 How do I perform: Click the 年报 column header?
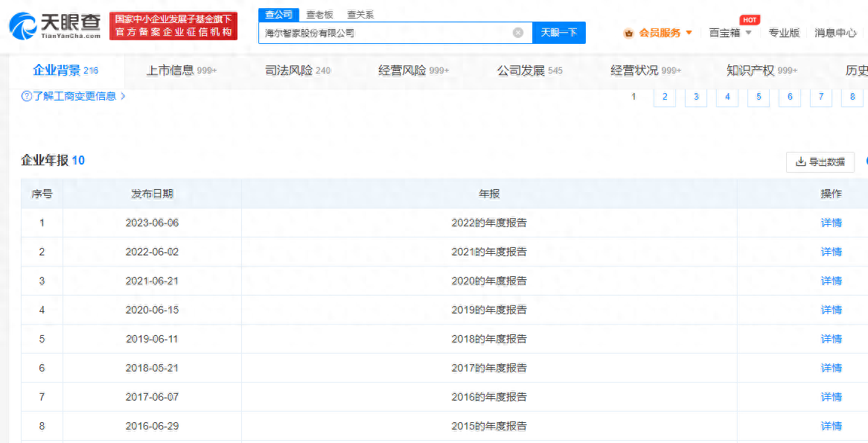(489, 194)
